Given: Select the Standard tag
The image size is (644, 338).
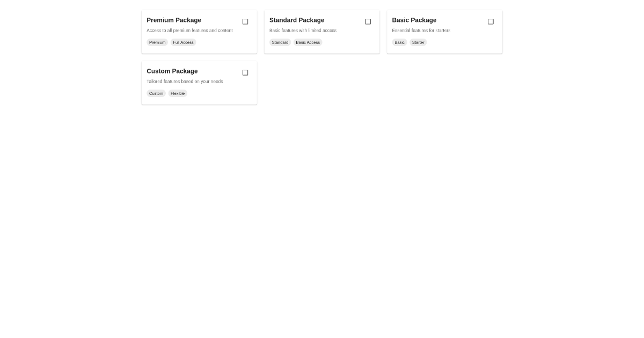Looking at the screenshot, I should point(280,42).
